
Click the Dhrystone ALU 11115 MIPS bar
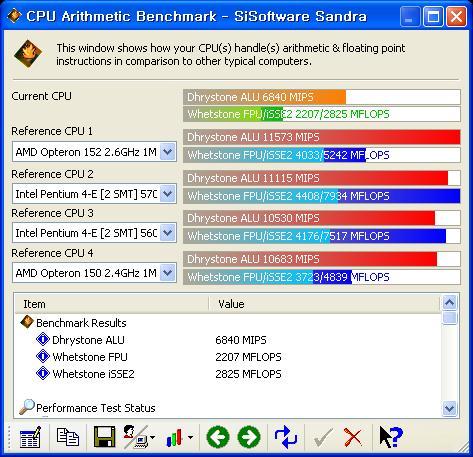[322, 178]
